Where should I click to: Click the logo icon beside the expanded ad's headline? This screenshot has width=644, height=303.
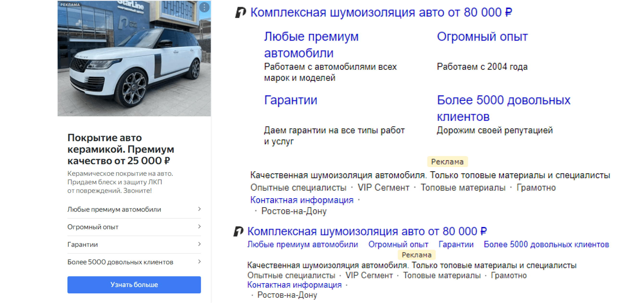241,12
